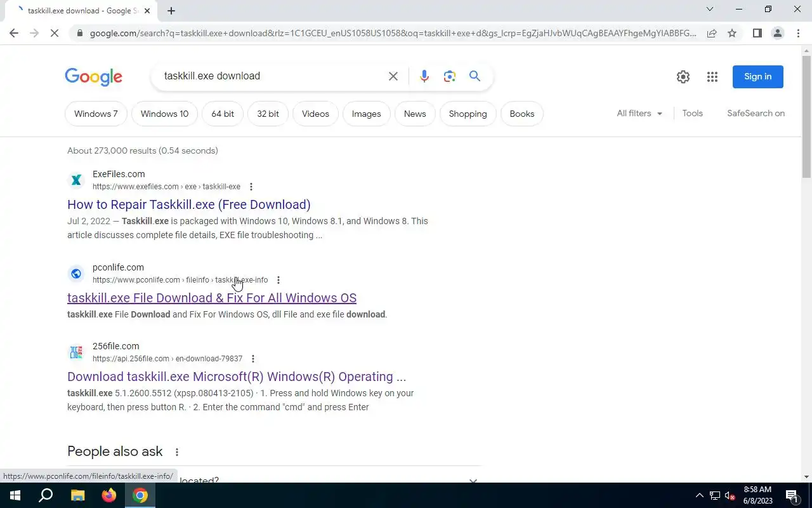This screenshot has height=508, width=812.
Task: Open the Chrome profile avatar
Action: click(x=778, y=33)
